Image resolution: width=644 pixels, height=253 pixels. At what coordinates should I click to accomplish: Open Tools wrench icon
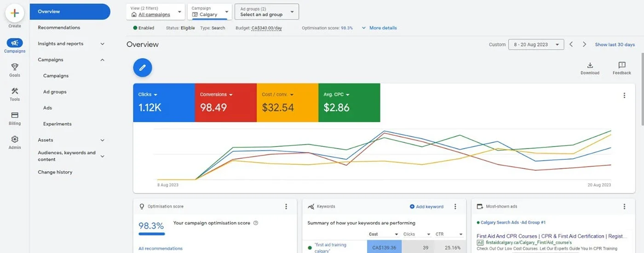pos(15,91)
